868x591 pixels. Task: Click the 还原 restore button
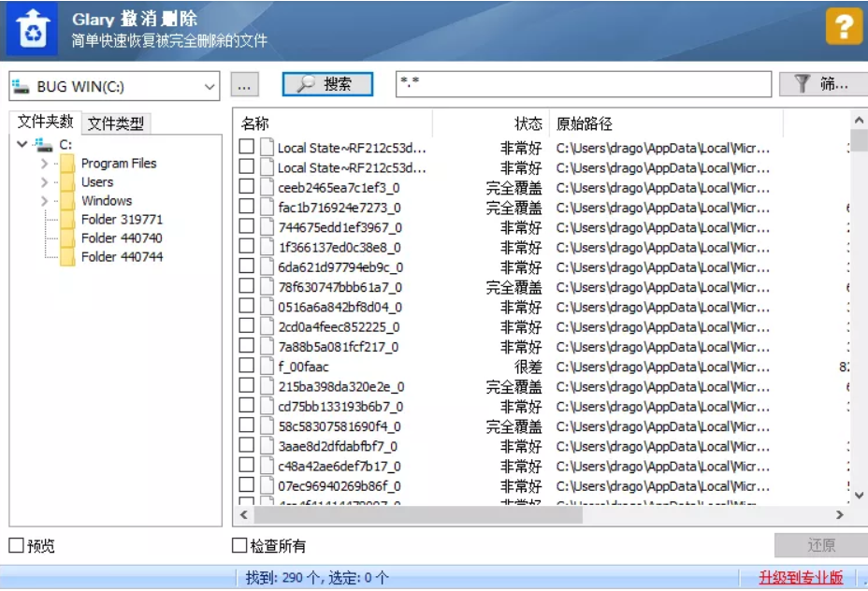click(821, 545)
